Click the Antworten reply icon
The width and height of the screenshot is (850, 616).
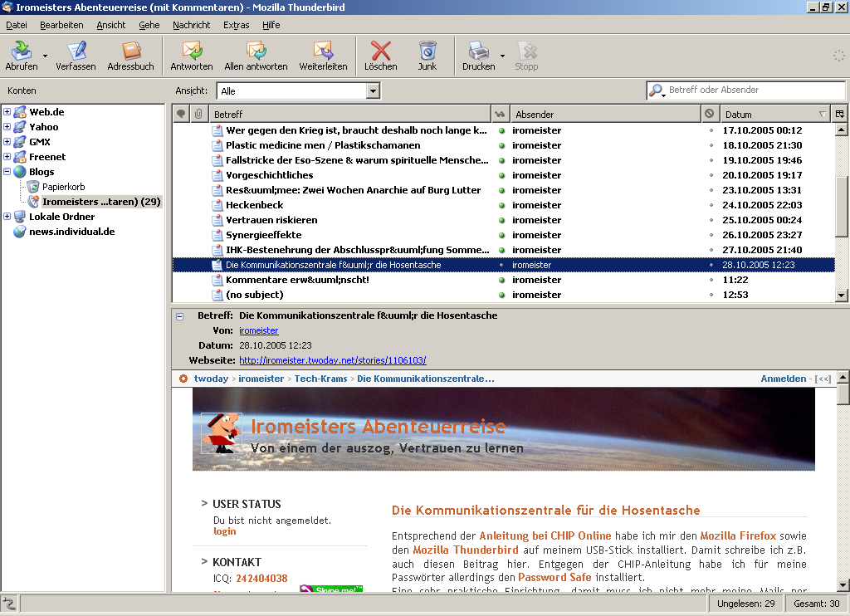tap(192, 51)
